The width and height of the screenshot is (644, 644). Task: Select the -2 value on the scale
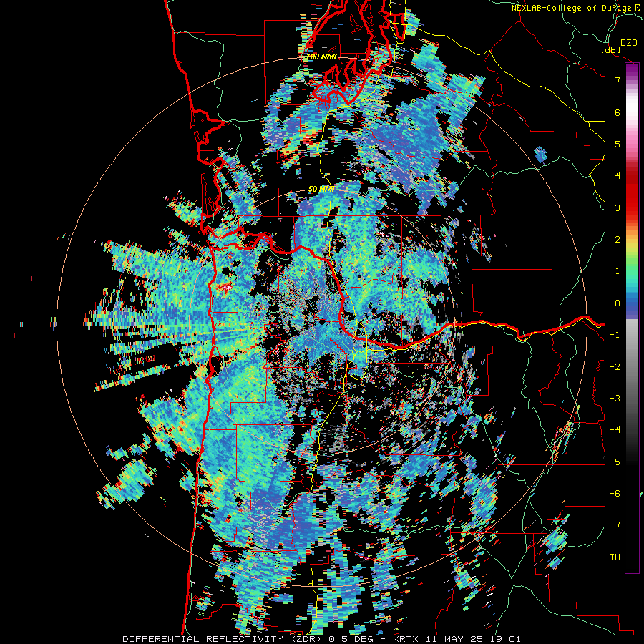(x=615, y=366)
